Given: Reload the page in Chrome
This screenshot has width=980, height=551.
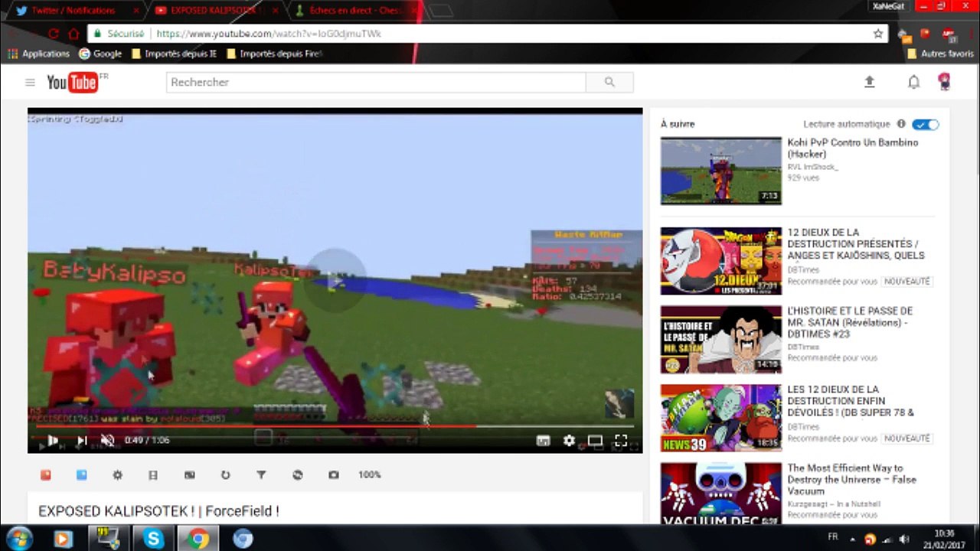Looking at the screenshot, I should 54,34.
